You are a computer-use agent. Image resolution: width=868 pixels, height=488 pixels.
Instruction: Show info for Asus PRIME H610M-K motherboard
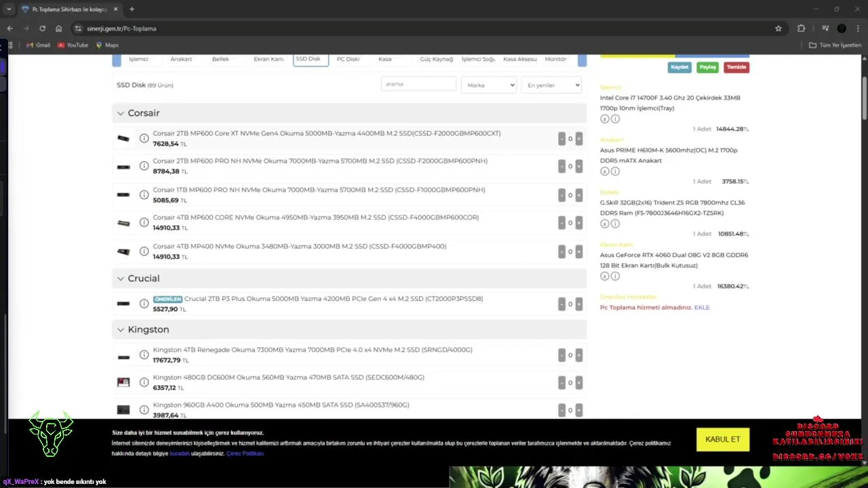615,171
